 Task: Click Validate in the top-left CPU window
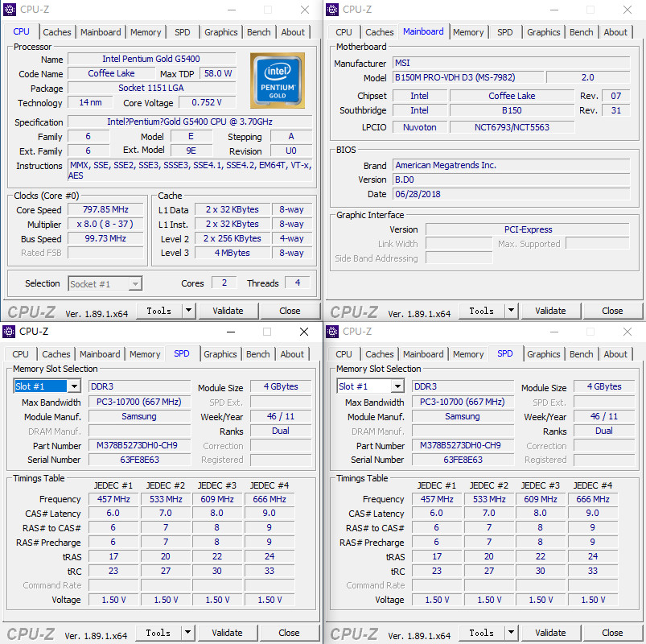coord(228,311)
